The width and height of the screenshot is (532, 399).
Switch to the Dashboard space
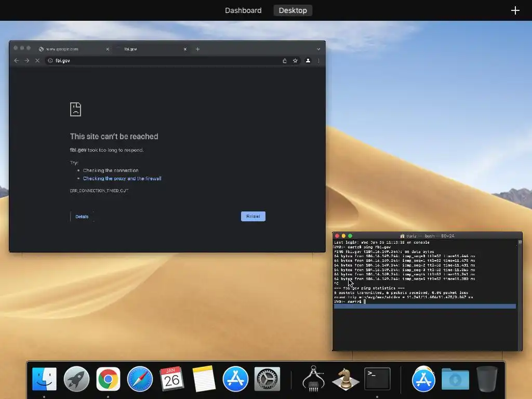pos(243,10)
